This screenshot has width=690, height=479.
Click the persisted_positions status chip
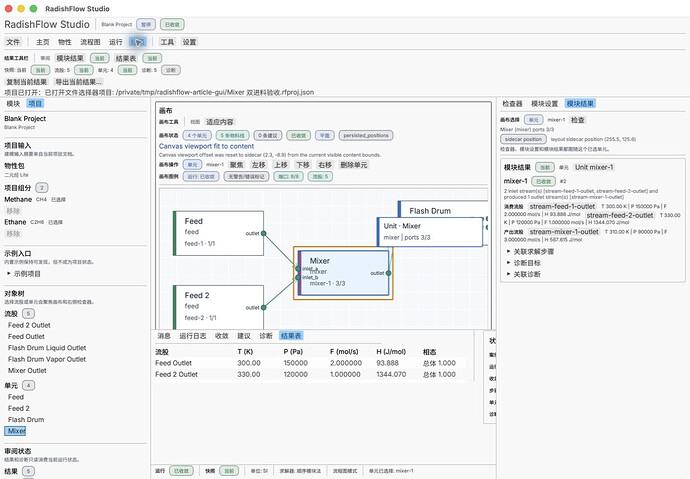tap(366, 135)
